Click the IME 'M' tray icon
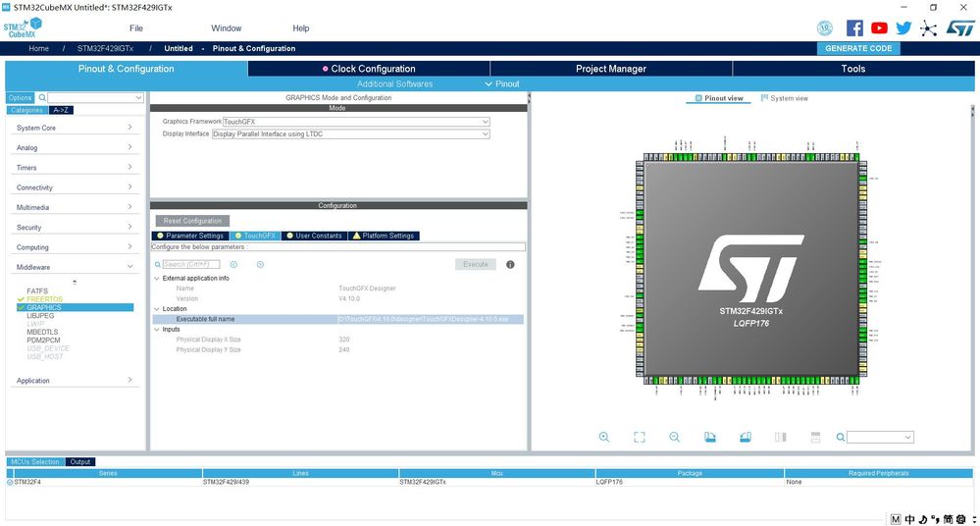Image resolution: width=980 pixels, height=526 pixels. [x=896, y=519]
